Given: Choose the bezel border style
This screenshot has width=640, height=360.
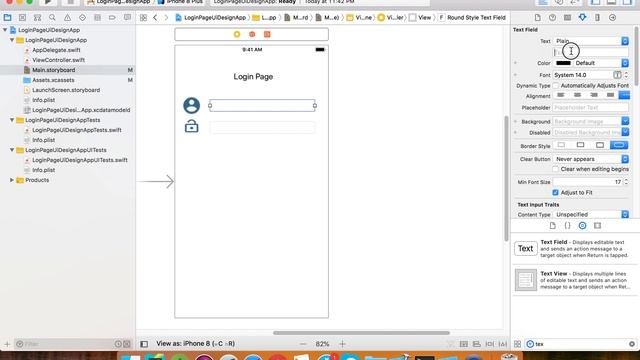Looking at the screenshot, I should 600,145.
